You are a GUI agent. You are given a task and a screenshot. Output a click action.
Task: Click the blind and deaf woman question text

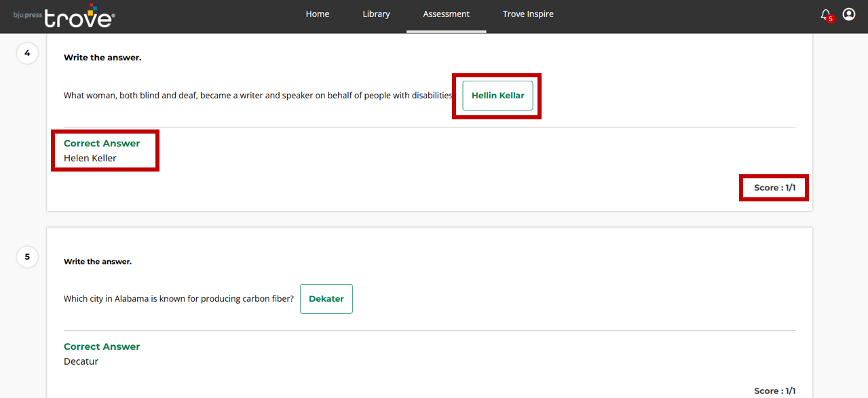click(258, 96)
